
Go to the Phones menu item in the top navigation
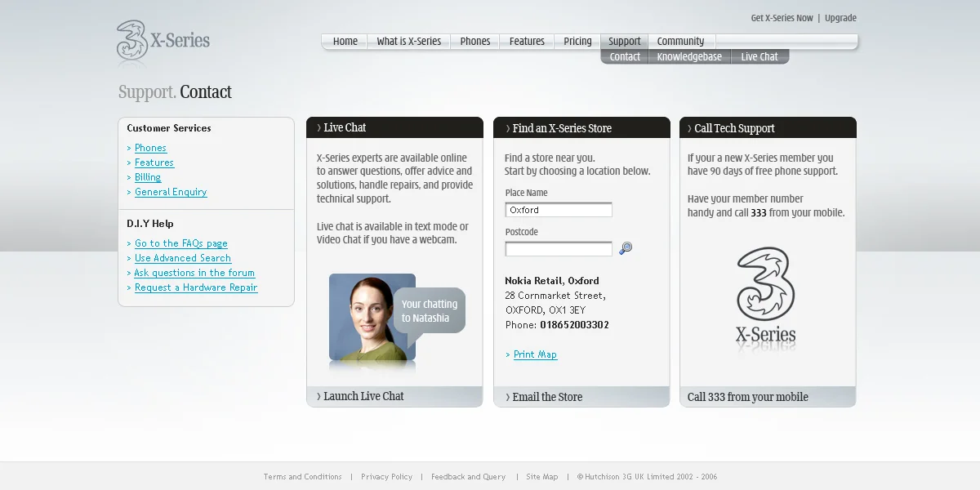[x=475, y=42]
